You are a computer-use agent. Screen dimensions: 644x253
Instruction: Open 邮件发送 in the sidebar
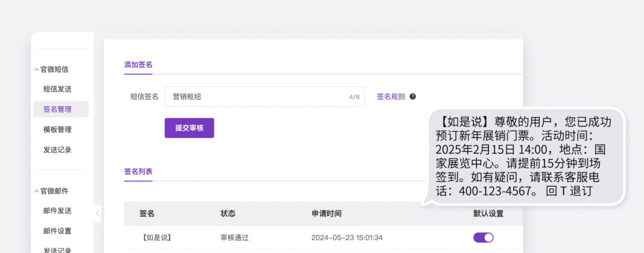click(x=57, y=211)
